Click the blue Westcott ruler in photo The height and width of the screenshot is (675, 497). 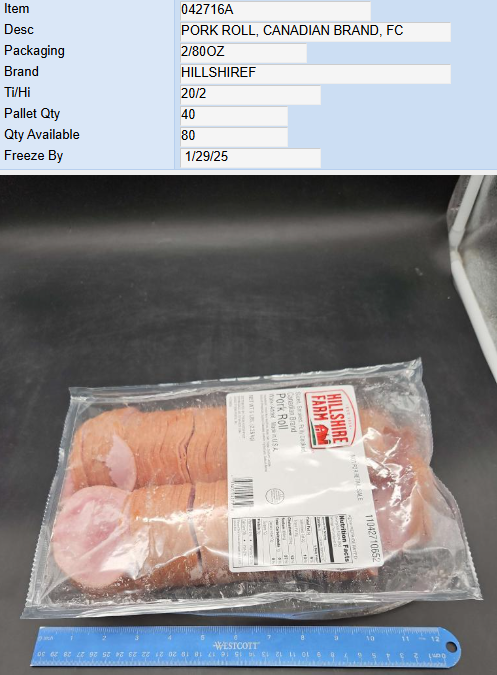coord(246,647)
